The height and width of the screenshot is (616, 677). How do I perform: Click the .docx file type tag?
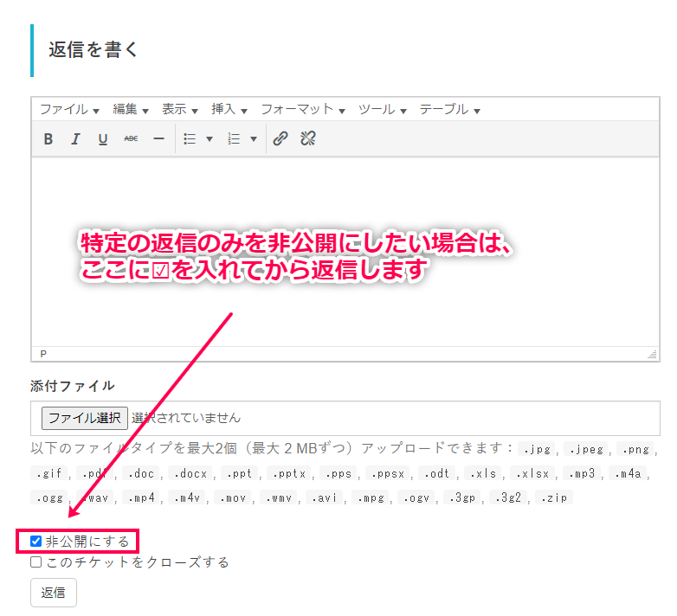click(x=190, y=473)
